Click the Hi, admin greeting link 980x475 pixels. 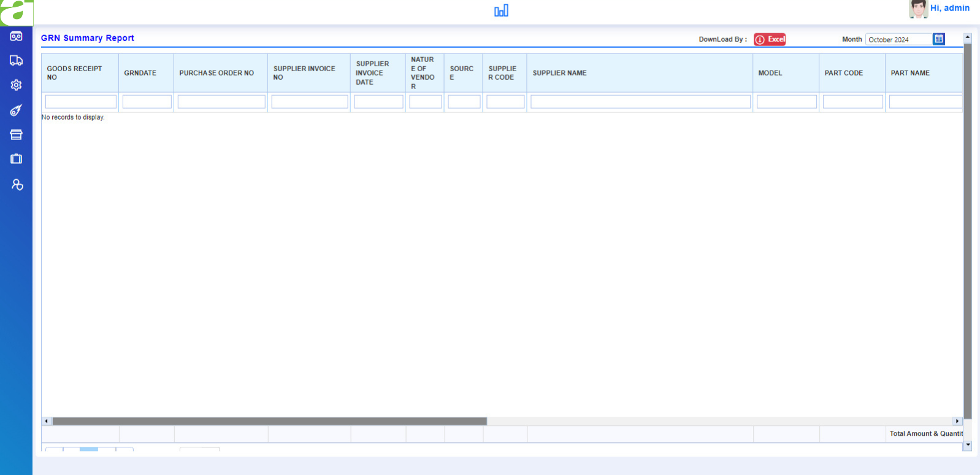pos(949,8)
